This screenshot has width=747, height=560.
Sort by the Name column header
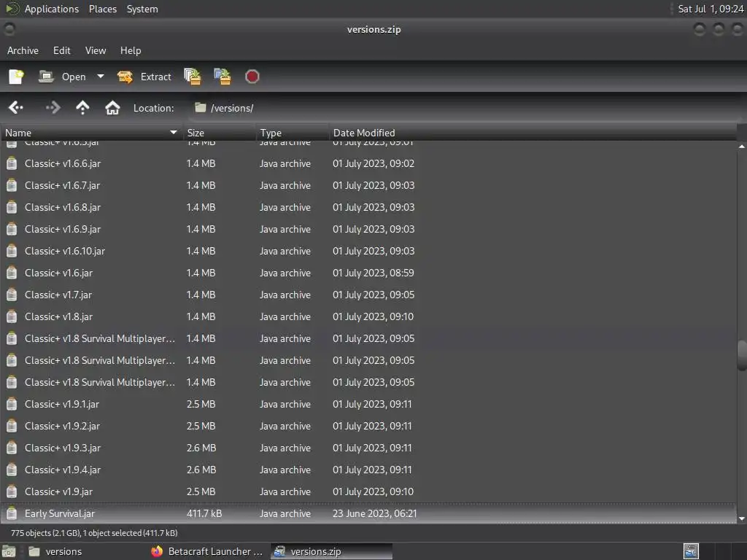[91, 133]
